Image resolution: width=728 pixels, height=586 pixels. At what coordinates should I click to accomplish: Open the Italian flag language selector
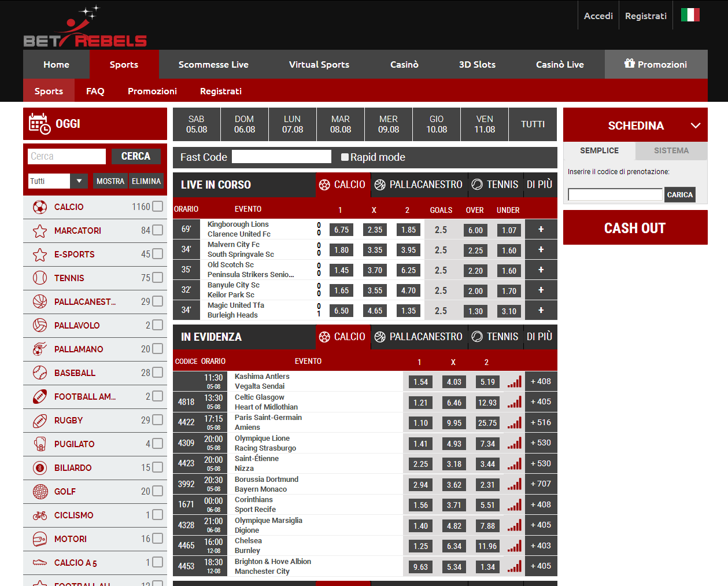pos(690,15)
